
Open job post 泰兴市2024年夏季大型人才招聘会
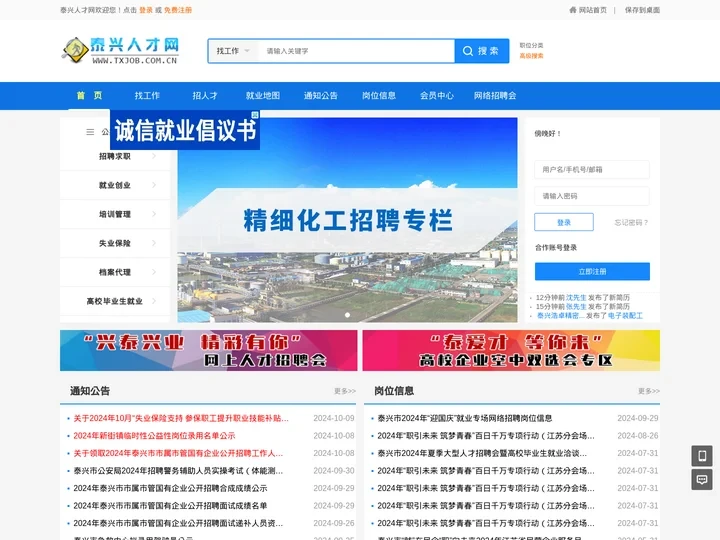pyautogui.click(x=482, y=453)
